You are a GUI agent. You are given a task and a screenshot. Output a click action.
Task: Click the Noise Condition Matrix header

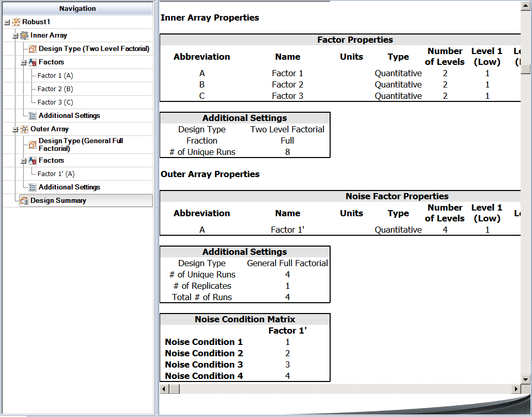245,319
